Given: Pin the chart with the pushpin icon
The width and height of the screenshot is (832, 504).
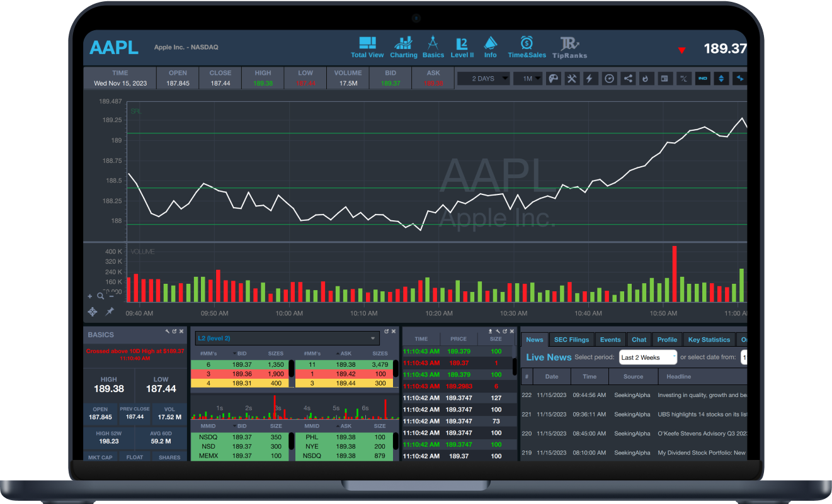Looking at the screenshot, I should click(110, 311).
